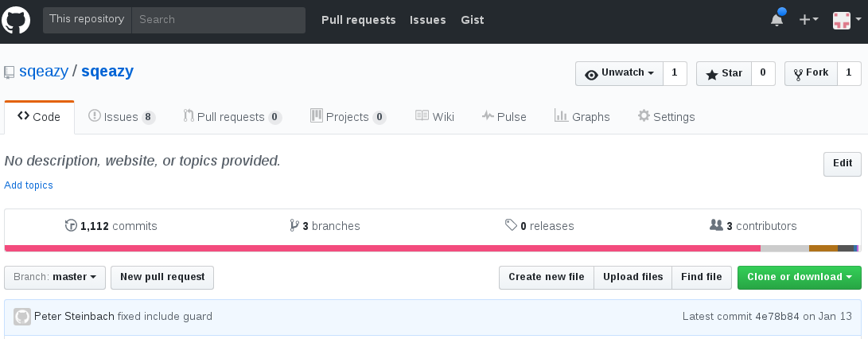Star the sqeazy repository

pos(723,73)
